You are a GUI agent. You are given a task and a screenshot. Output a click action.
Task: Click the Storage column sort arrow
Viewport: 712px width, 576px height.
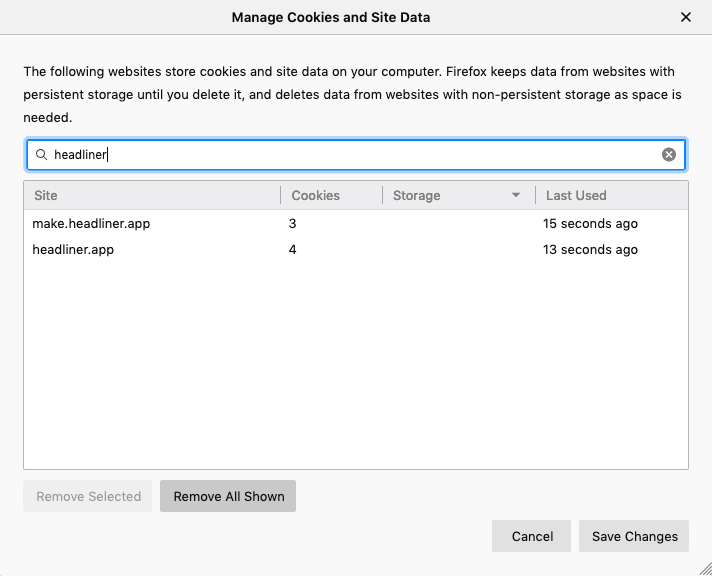tap(515, 195)
